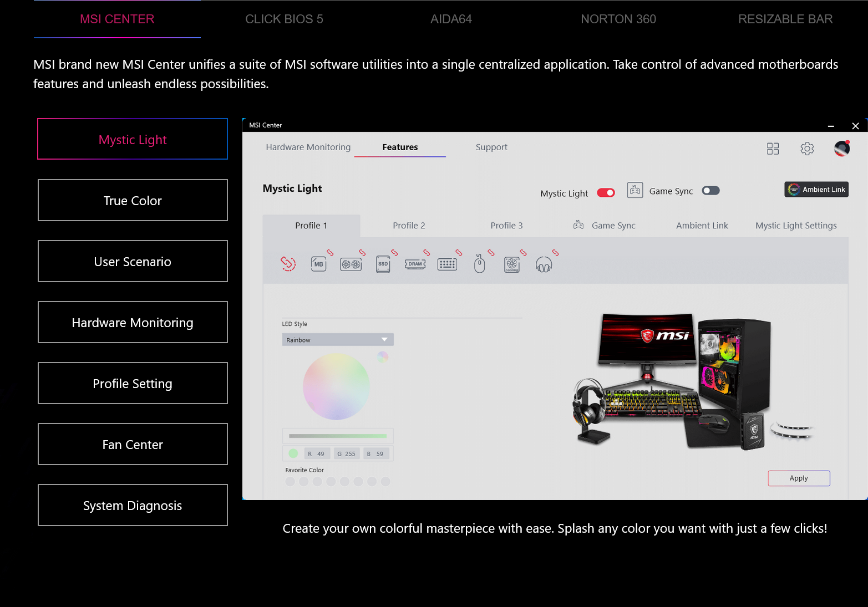The image size is (868, 607).
Task: Click the all-device sync link icon
Action: [288, 263]
